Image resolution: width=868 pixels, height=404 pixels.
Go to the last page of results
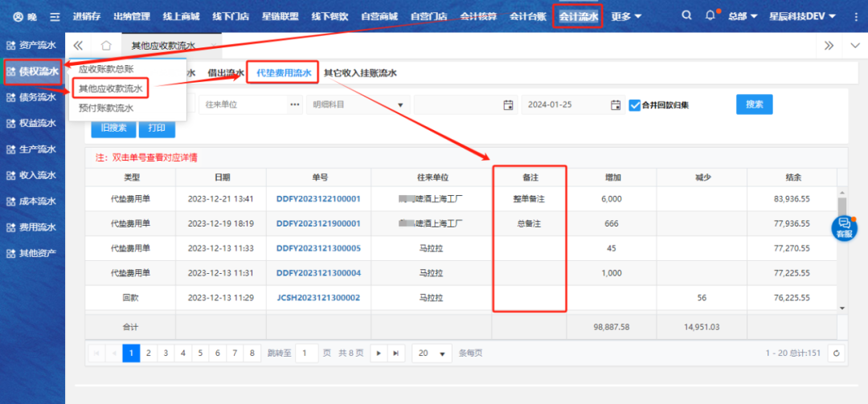tap(395, 353)
